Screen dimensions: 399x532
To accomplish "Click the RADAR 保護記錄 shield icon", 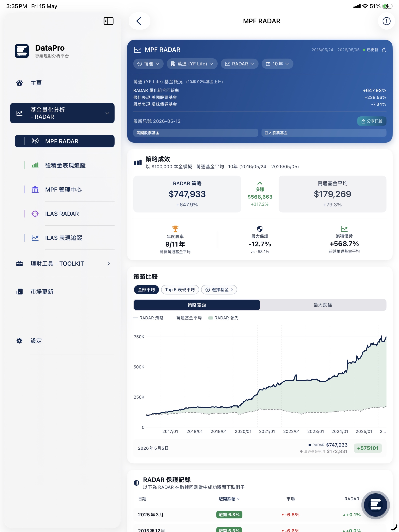I will [136, 483].
